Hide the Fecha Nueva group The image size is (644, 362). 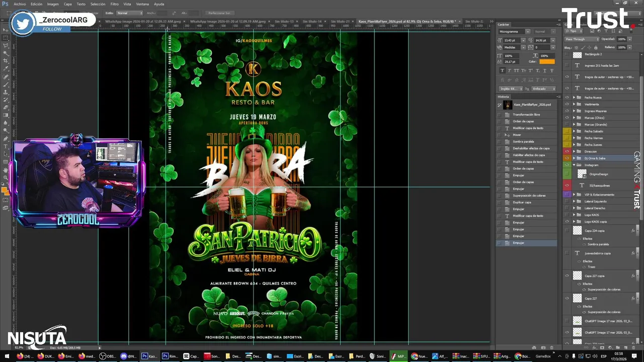point(567,98)
